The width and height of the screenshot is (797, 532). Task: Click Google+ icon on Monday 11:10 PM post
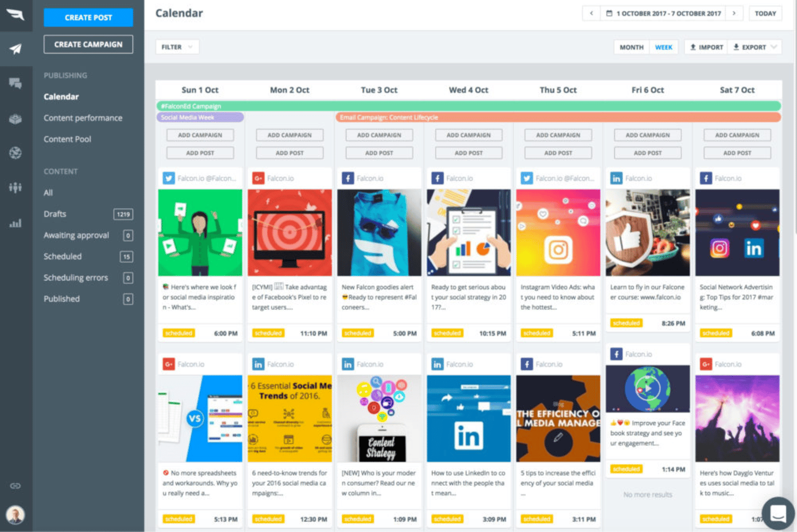[x=258, y=178]
